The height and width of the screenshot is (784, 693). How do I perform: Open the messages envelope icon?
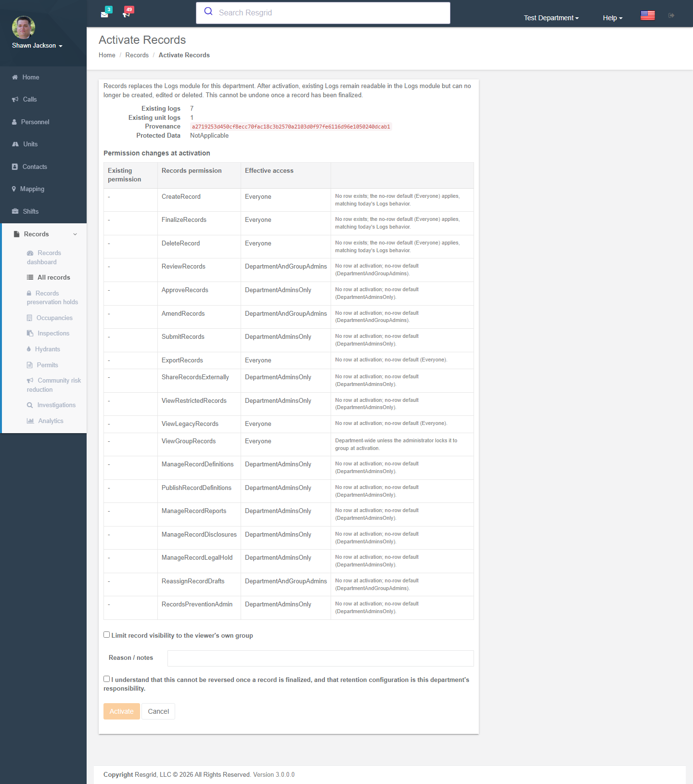pyautogui.click(x=104, y=14)
